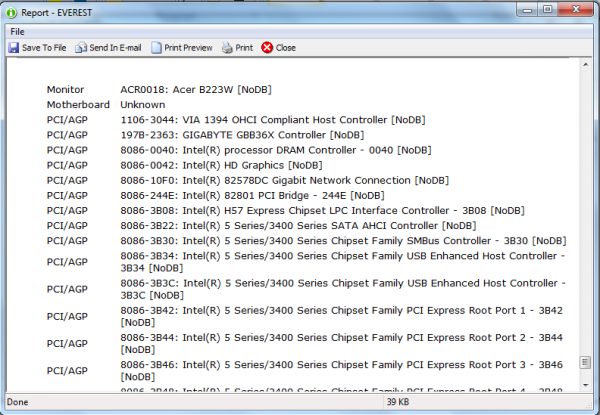
Task: Click the Print Preview page icon
Action: pos(156,48)
